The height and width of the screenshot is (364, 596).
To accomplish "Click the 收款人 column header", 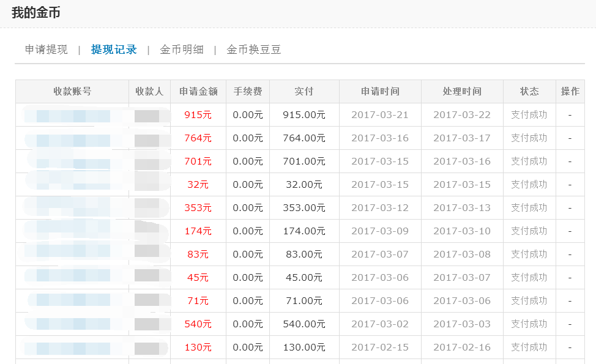I will pos(149,92).
